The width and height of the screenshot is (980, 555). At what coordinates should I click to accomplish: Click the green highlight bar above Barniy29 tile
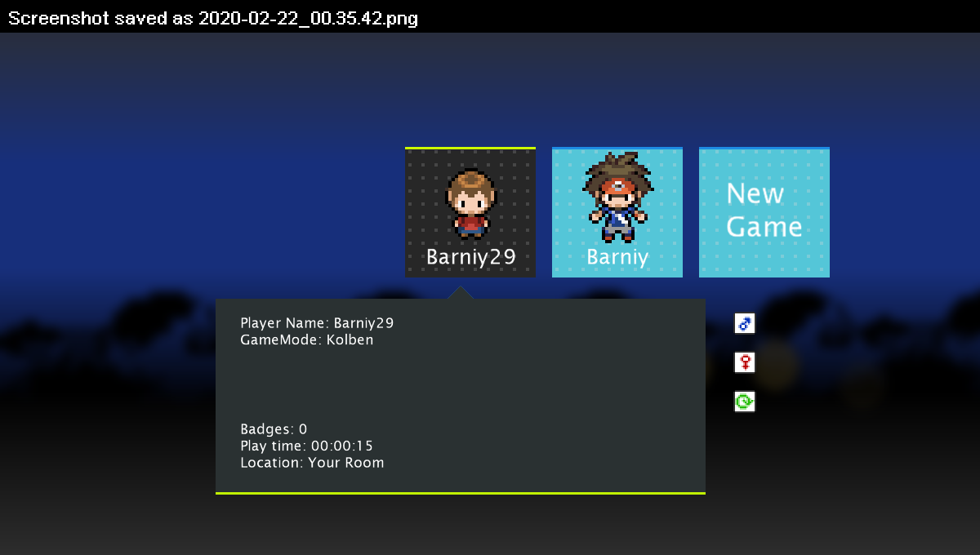pos(470,148)
